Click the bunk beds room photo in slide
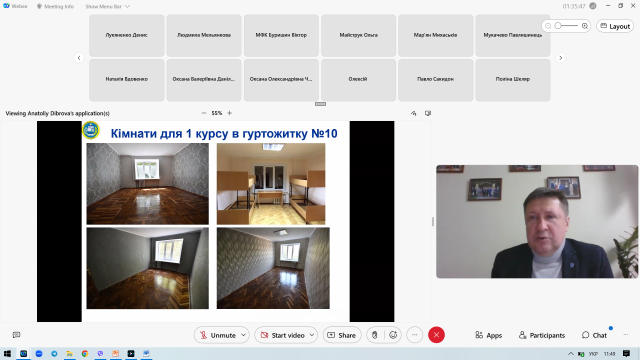Image resolution: width=640 pixels, height=360 pixels. pyautogui.click(x=271, y=184)
